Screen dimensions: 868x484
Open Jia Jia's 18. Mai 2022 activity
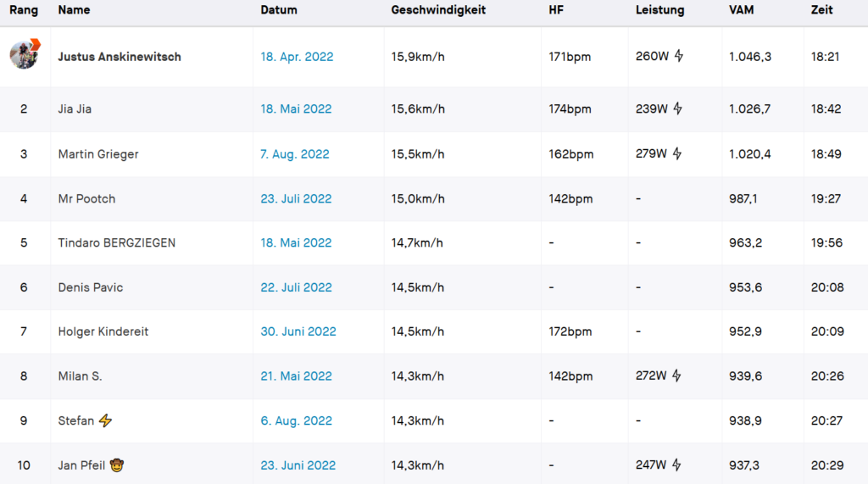296,108
